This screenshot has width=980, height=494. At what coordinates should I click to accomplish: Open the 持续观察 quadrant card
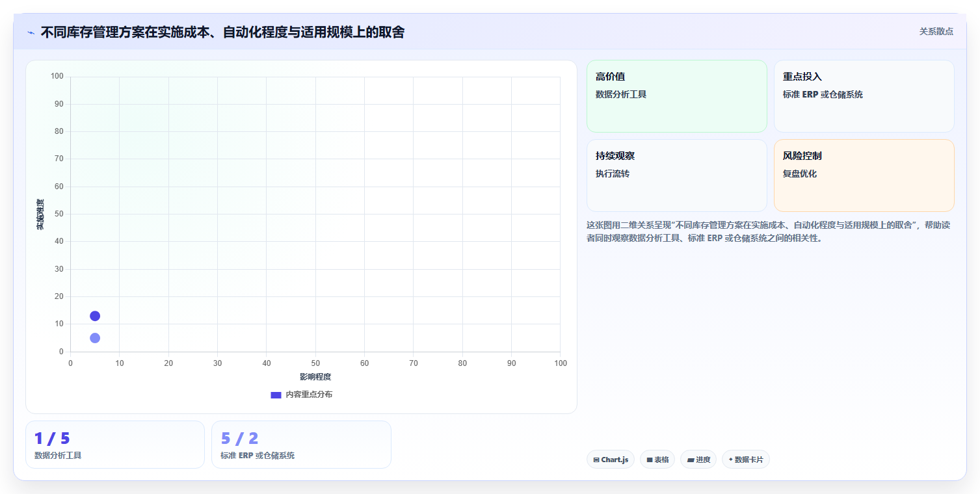pos(677,175)
